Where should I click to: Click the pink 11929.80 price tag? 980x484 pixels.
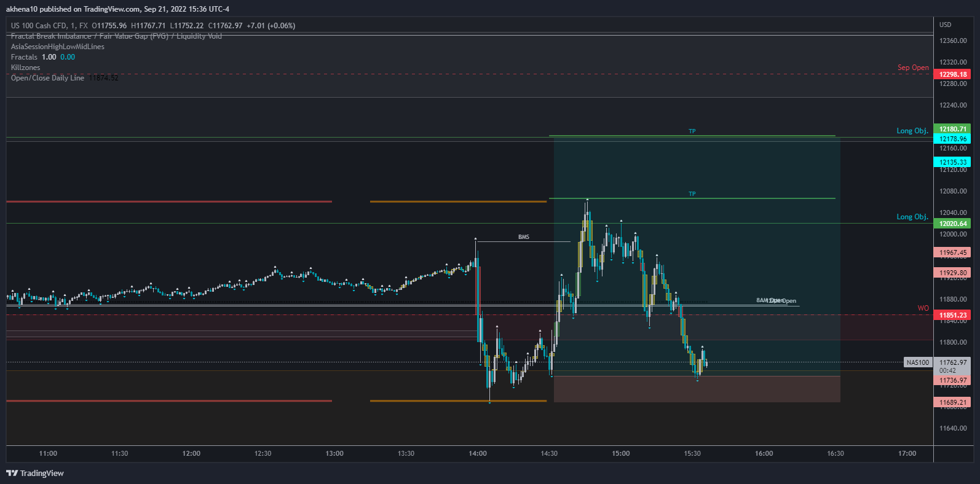(952, 273)
